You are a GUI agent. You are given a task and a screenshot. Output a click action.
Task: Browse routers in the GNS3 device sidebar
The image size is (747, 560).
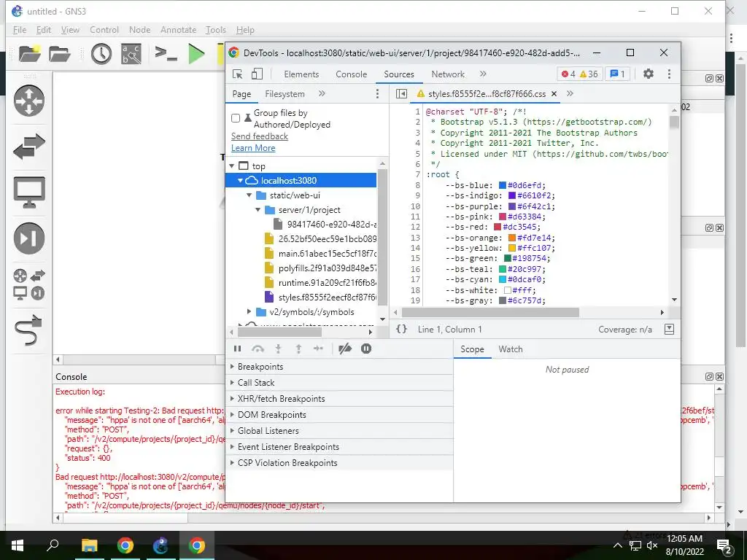coord(29,101)
